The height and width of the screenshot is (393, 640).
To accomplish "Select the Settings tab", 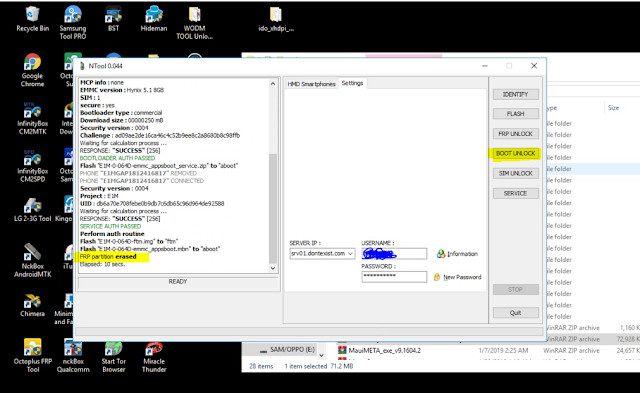I will 352,83.
